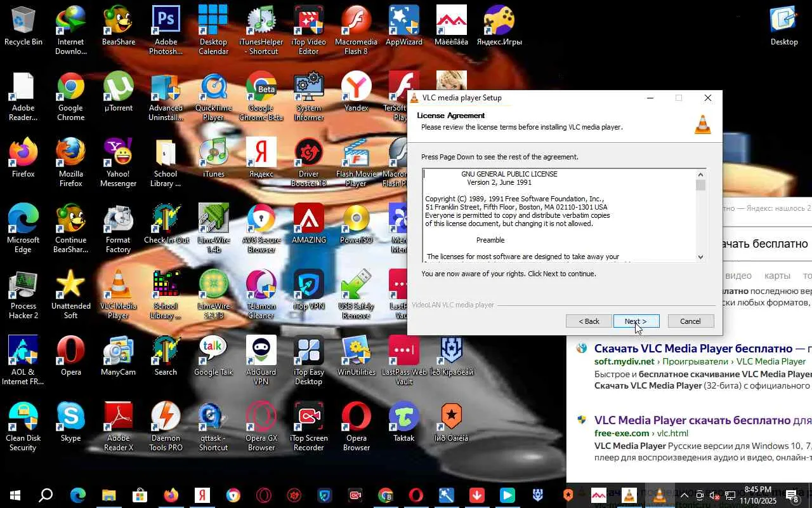Open File Explorer from the taskbar
This screenshot has height=508, width=812.
coord(108,495)
